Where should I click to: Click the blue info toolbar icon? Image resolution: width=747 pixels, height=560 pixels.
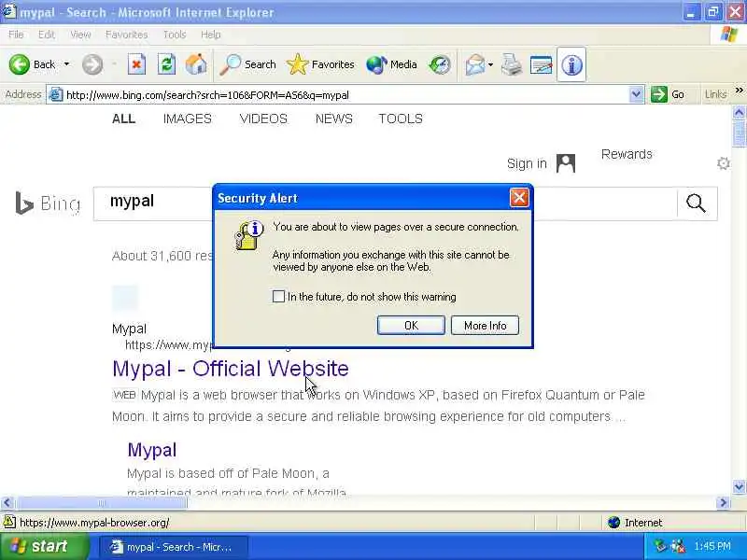(x=571, y=64)
